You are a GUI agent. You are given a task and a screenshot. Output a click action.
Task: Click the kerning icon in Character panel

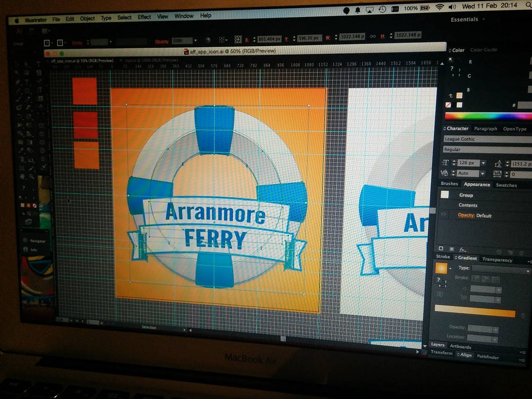point(445,173)
